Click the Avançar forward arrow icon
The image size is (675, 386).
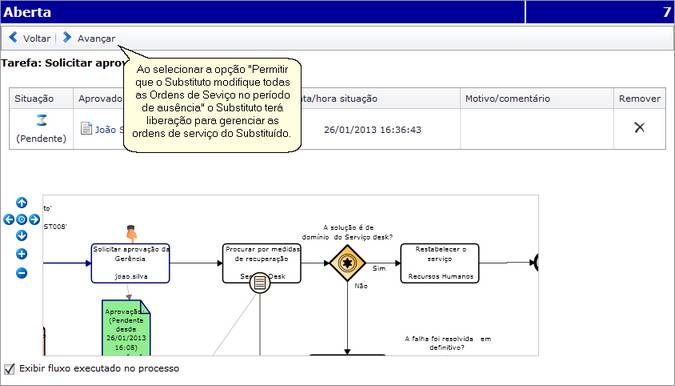point(67,37)
